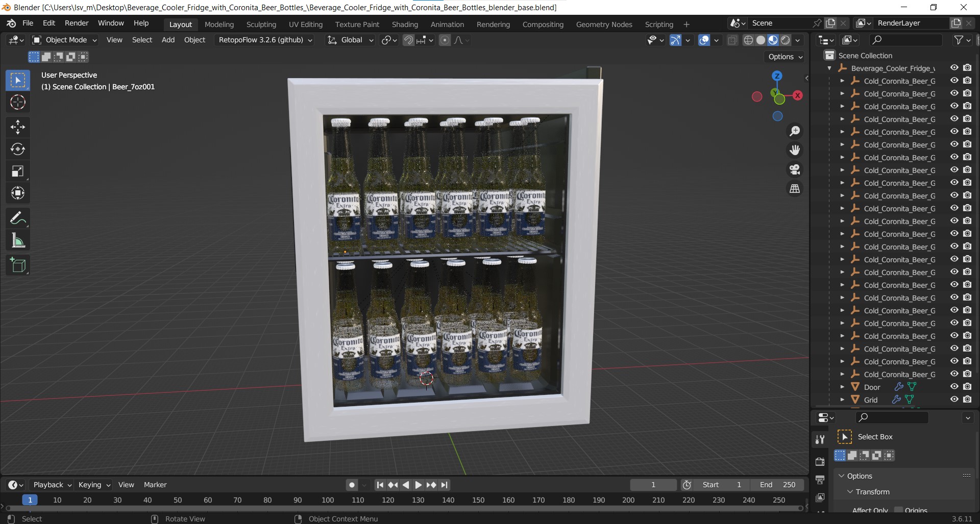Disable rendering of the Grid object
Viewport: 980px width, 524px height.
coord(967,400)
